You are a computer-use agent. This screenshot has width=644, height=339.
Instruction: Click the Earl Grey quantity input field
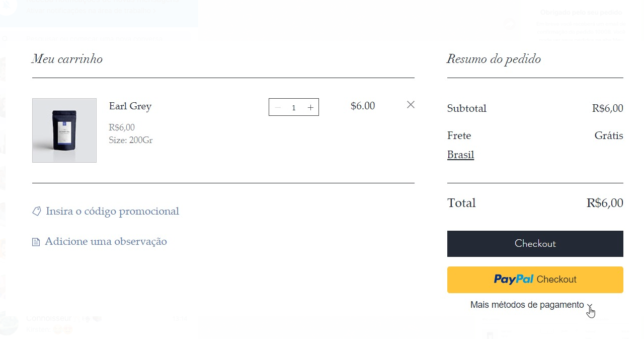coord(294,107)
